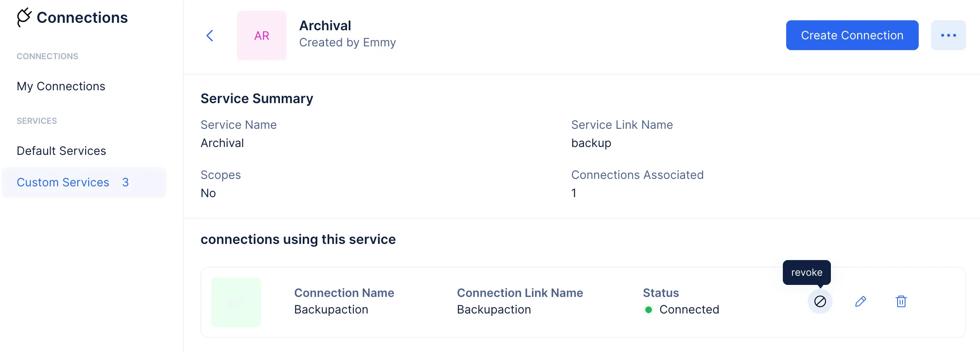This screenshot has width=980, height=352.
Task: Click the Custom Services count badge 3
Action: tap(126, 182)
